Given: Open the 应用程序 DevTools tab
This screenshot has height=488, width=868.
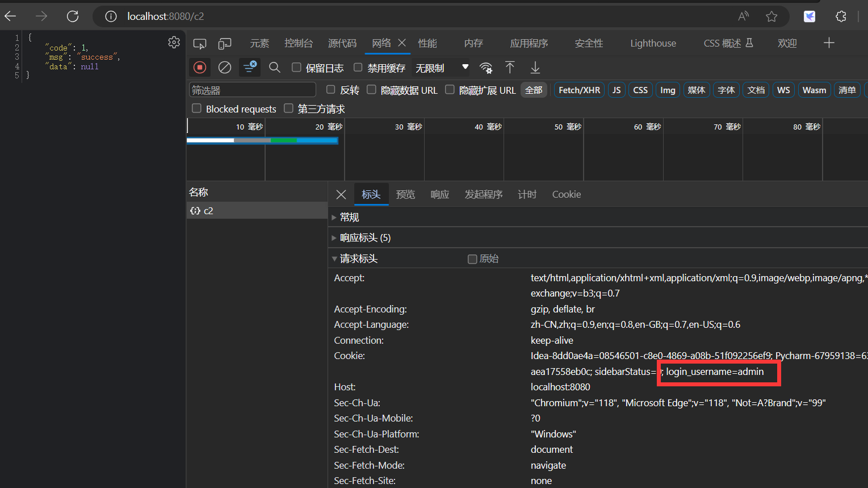Looking at the screenshot, I should click(529, 43).
